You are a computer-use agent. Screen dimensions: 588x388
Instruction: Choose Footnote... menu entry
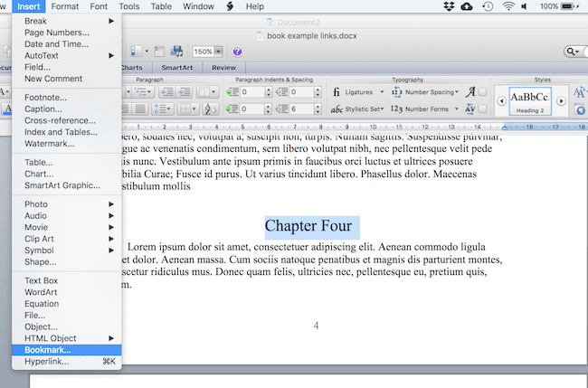coord(66,98)
